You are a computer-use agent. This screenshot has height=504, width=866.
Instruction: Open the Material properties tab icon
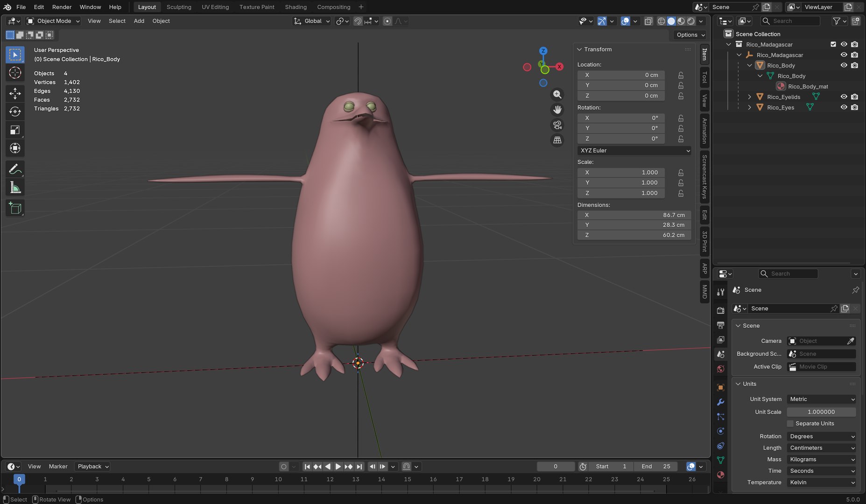[x=720, y=475]
